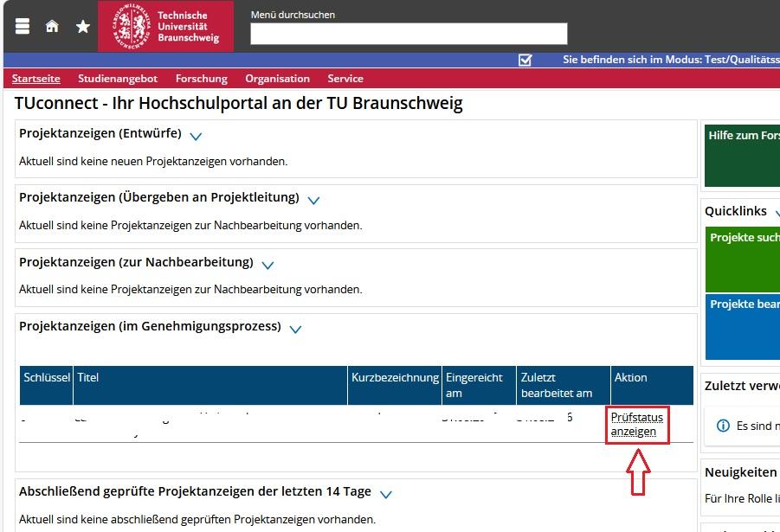Open the Forschung menu
The image size is (780, 532).
[x=201, y=79]
